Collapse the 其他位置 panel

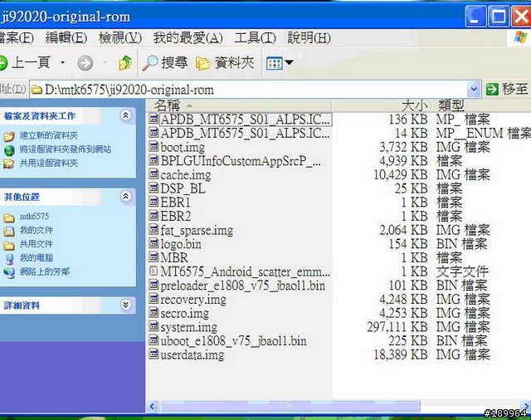[125, 197]
